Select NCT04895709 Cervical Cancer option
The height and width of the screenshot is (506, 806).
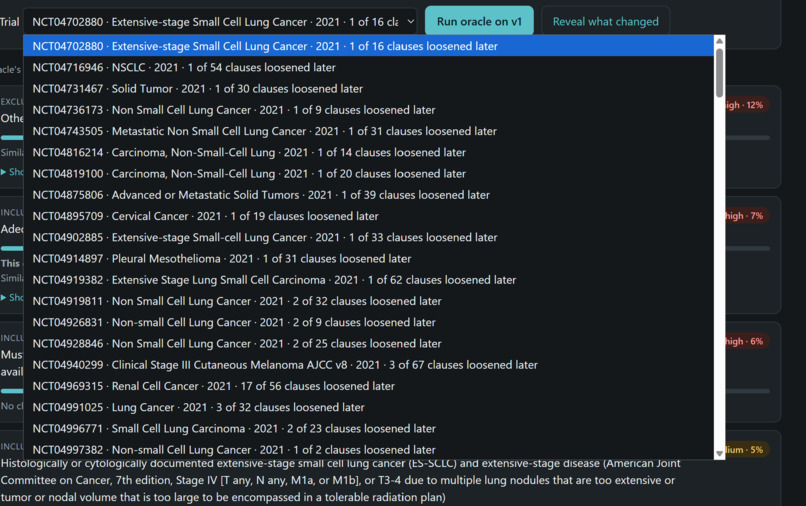point(369,216)
